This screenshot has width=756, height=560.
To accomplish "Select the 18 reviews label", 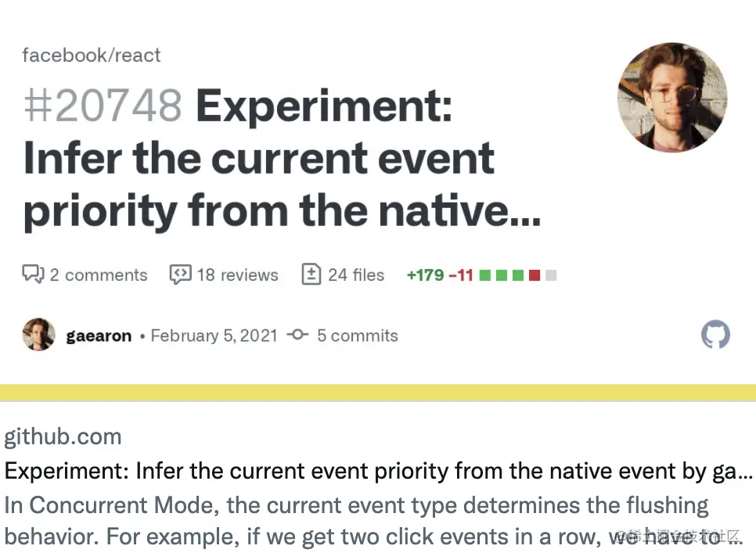I will pos(238,275).
